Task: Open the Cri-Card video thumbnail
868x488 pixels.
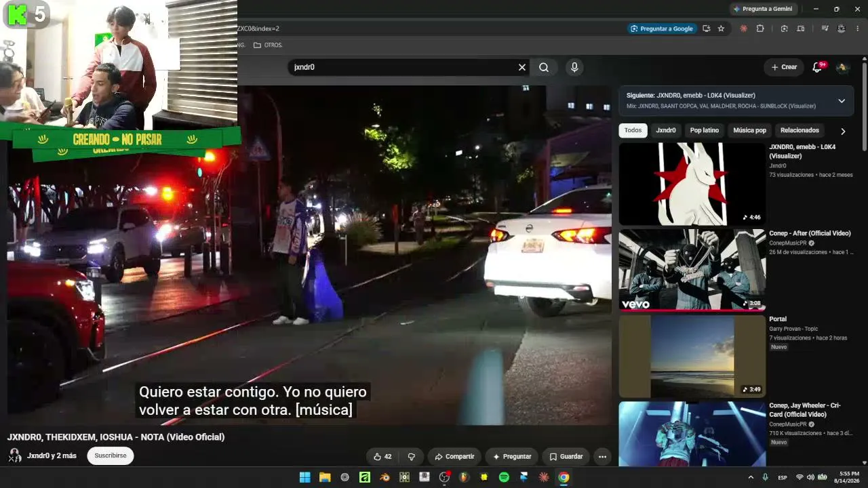Action: click(x=692, y=434)
